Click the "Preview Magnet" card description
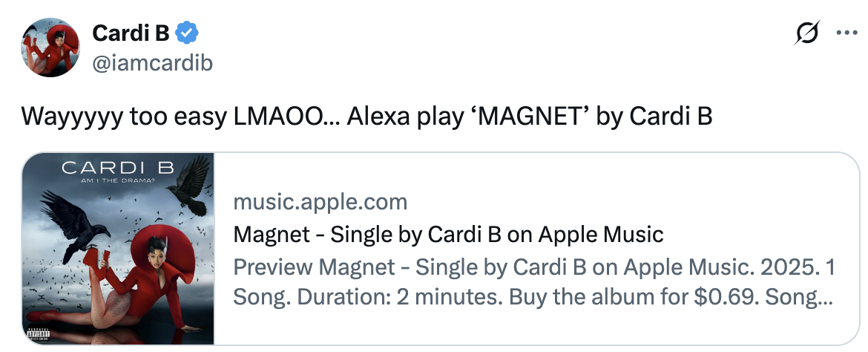 (531, 267)
